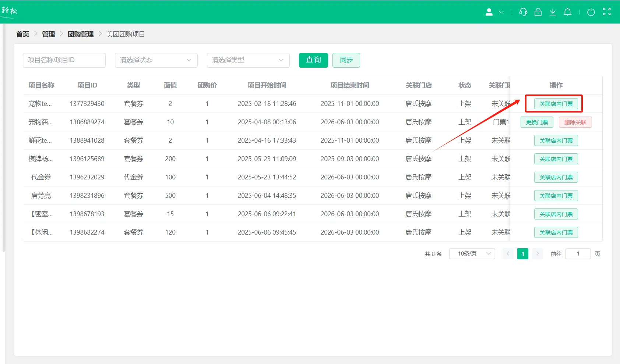The height and width of the screenshot is (364, 620).
Task: Focus the 项目名称/项目ID search field
Action: (x=64, y=60)
